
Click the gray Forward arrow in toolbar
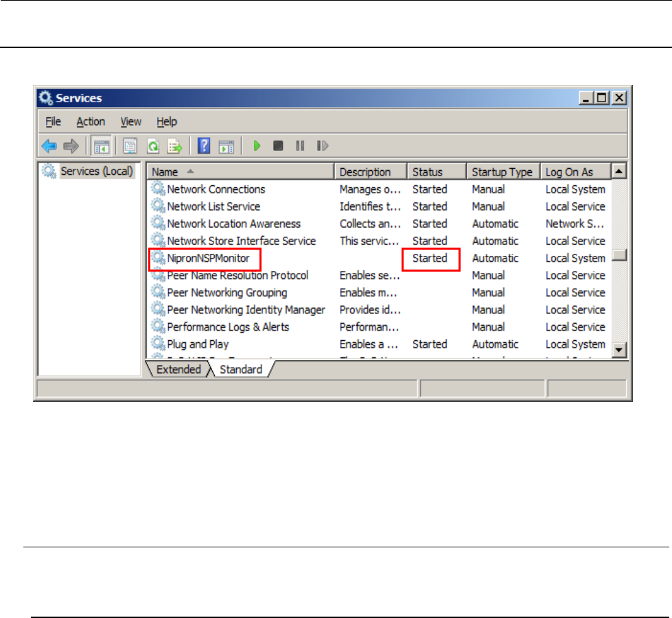pyautogui.click(x=71, y=146)
